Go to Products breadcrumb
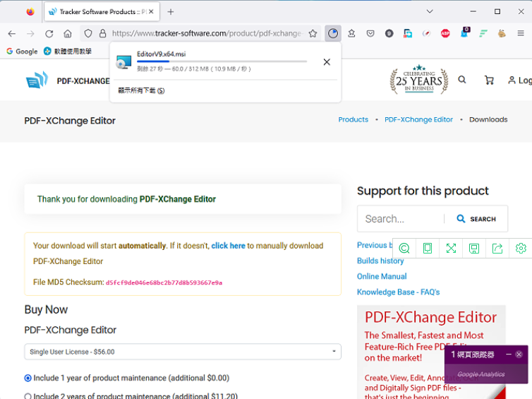Viewport: 532px width, 399px height. pyautogui.click(x=353, y=119)
